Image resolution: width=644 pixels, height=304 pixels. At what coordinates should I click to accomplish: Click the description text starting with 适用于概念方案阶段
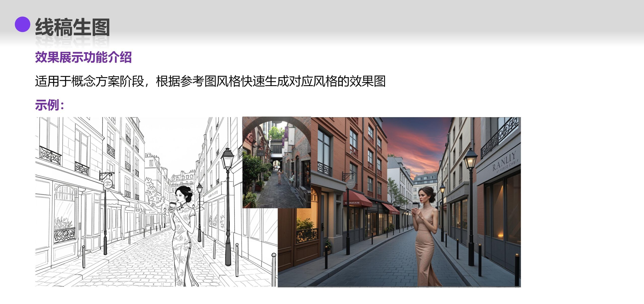coord(210,81)
